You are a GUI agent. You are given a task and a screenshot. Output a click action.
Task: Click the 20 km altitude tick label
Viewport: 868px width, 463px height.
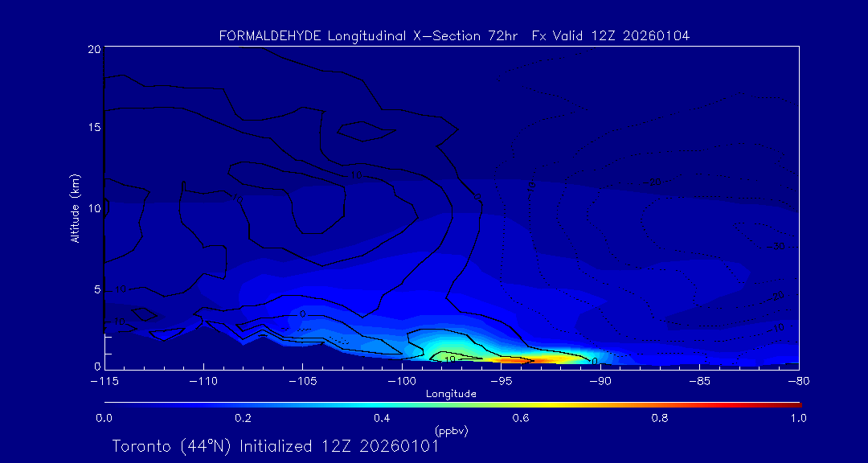click(x=93, y=49)
